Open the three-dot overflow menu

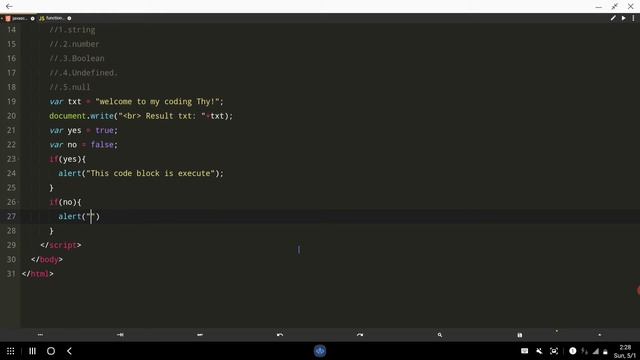click(x=633, y=18)
